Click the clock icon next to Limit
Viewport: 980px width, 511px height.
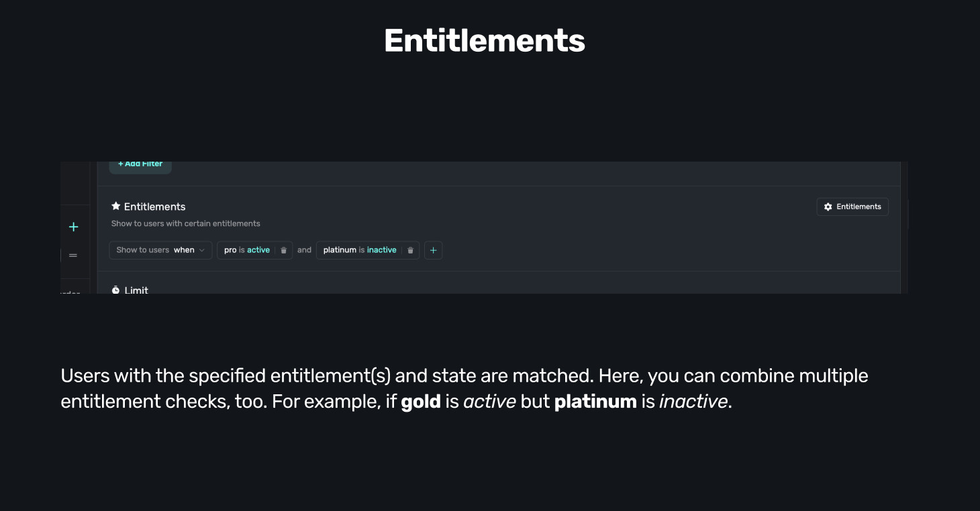pos(115,290)
